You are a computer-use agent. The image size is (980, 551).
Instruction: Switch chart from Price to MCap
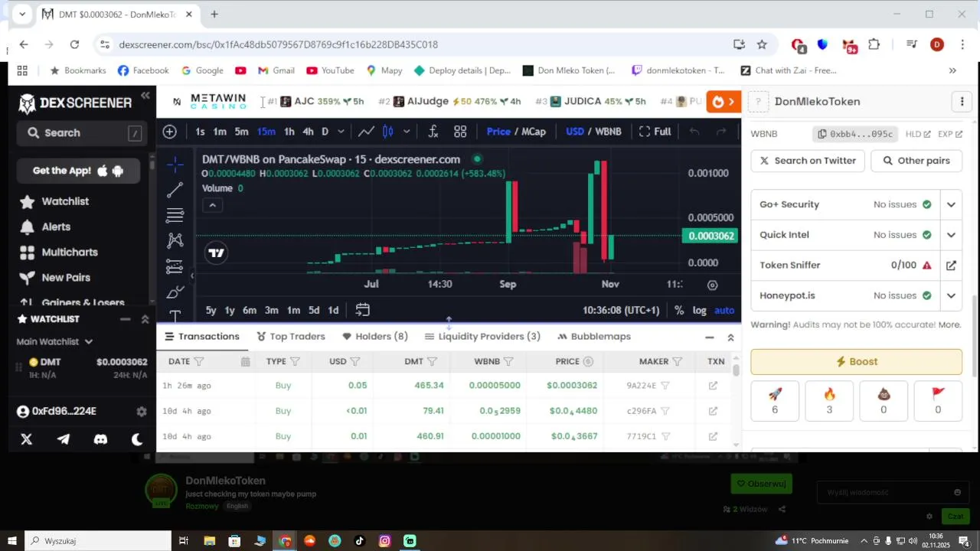click(x=534, y=132)
